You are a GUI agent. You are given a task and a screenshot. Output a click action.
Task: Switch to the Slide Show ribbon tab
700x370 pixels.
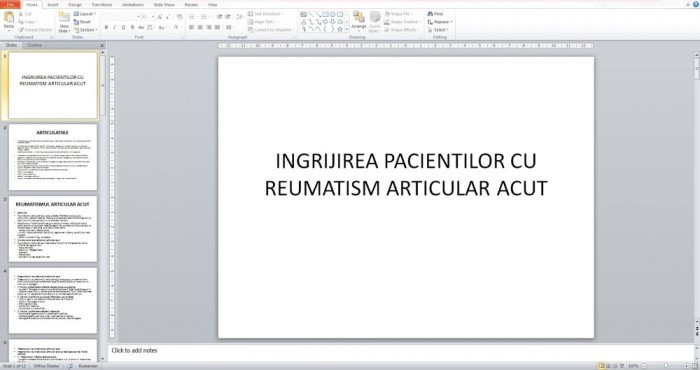[164, 4]
